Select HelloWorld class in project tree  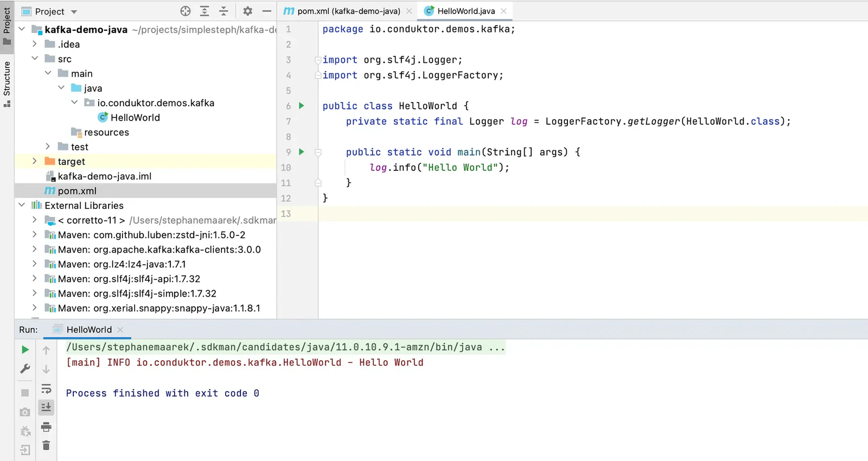click(x=135, y=118)
